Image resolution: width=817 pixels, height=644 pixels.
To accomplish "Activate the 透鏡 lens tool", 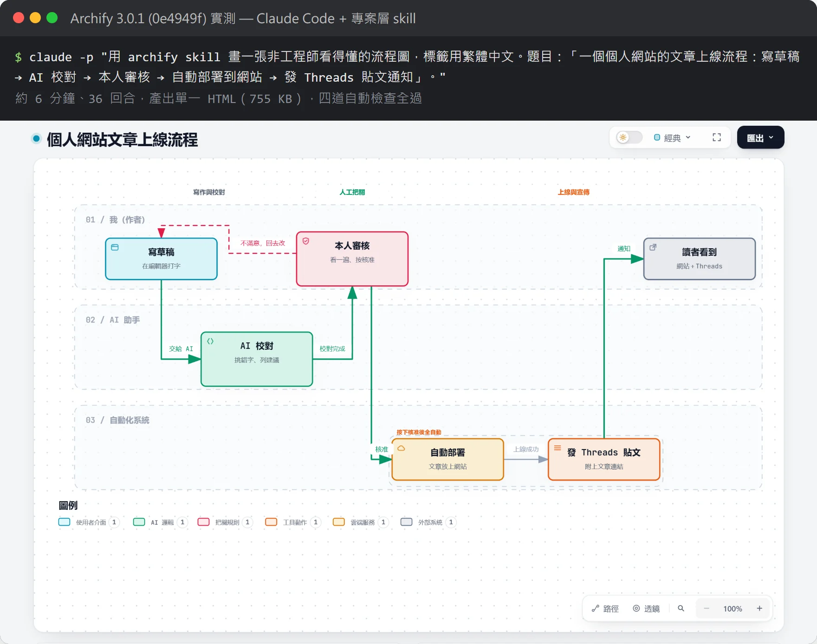I will point(646,608).
